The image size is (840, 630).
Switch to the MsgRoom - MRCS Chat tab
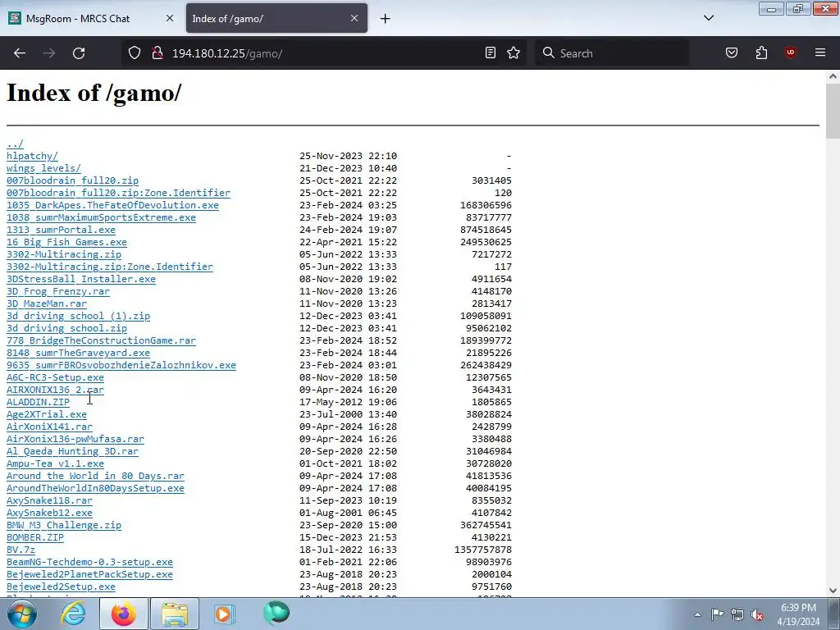point(92,18)
